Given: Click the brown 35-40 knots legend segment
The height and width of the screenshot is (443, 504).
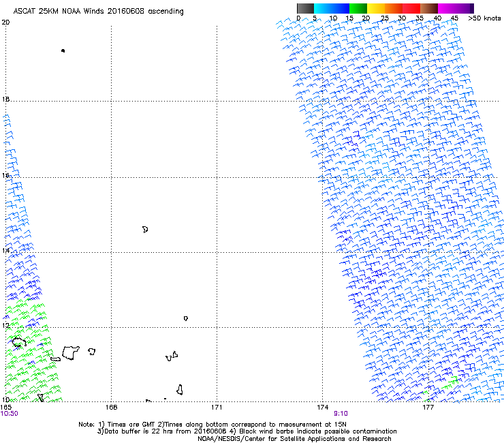Looking at the screenshot, I should pyautogui.click(x=429, y=8).
